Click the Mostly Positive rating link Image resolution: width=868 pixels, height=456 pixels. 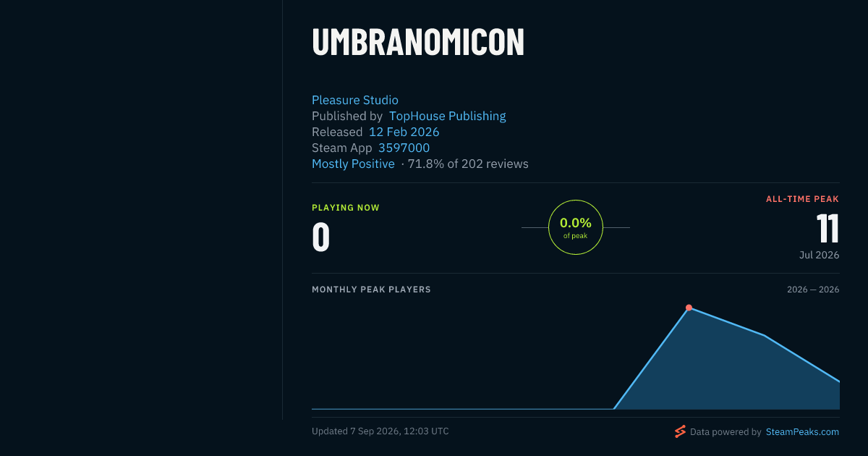(353, 164)
